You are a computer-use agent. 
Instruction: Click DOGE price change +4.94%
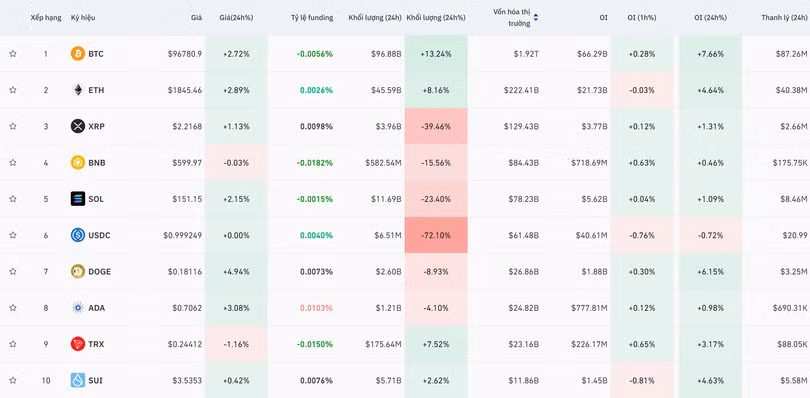point(236,271)
